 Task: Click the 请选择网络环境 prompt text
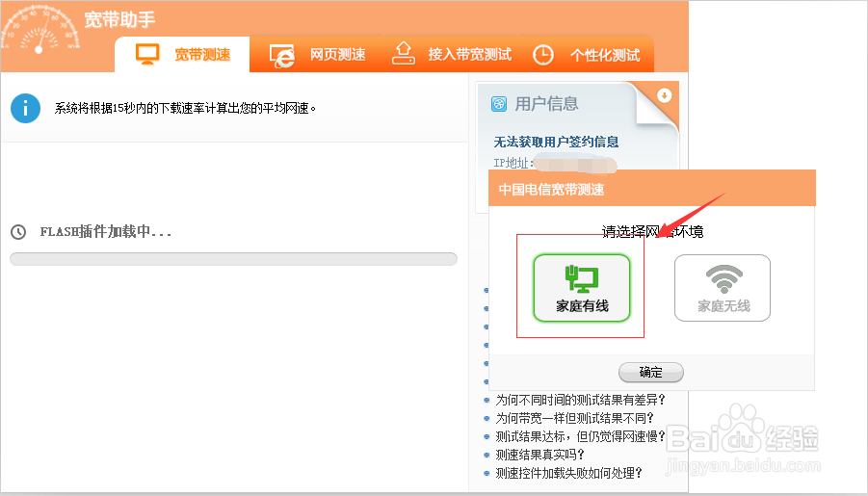coord(652,231)
